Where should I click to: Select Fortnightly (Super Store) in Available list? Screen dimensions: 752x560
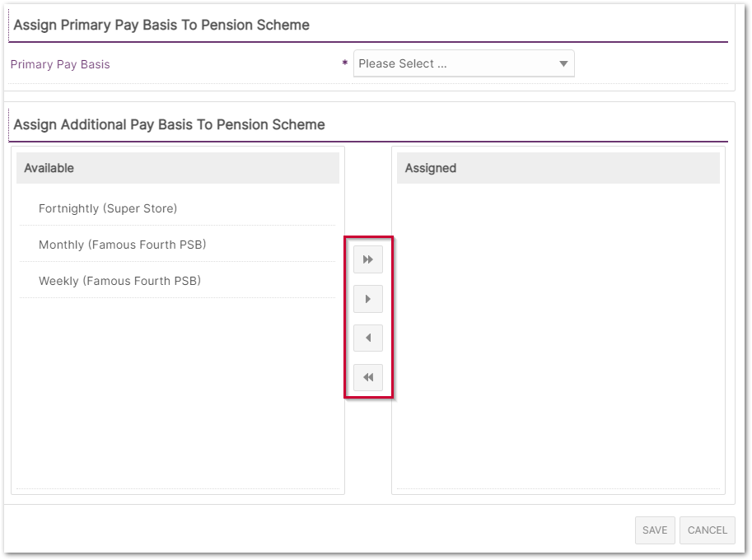(x=108, y=208)
